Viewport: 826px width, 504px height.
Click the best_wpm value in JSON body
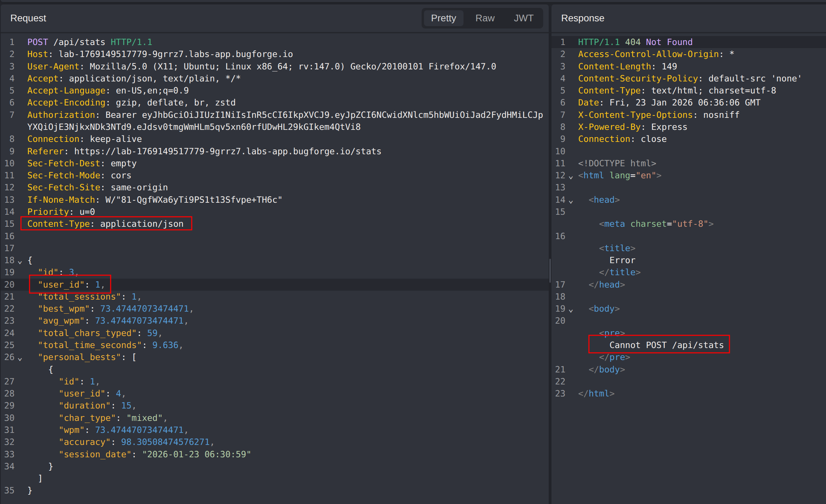[144, 309]
